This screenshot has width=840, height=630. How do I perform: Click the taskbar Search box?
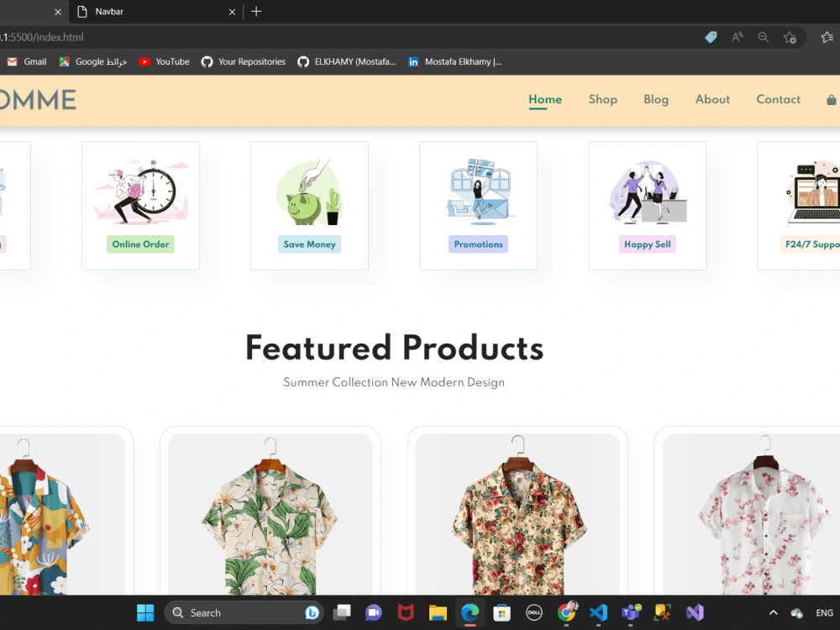[x=244, y=613]
